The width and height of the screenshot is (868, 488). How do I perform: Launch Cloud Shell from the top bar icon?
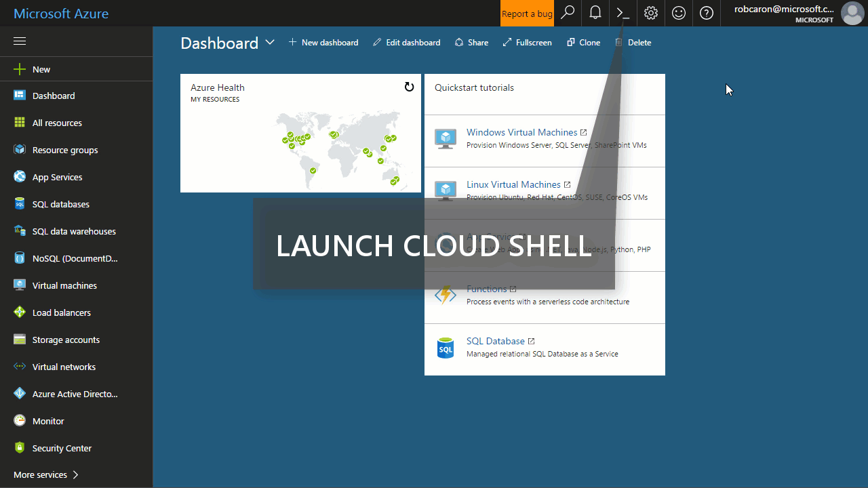[x=623, y=13]
